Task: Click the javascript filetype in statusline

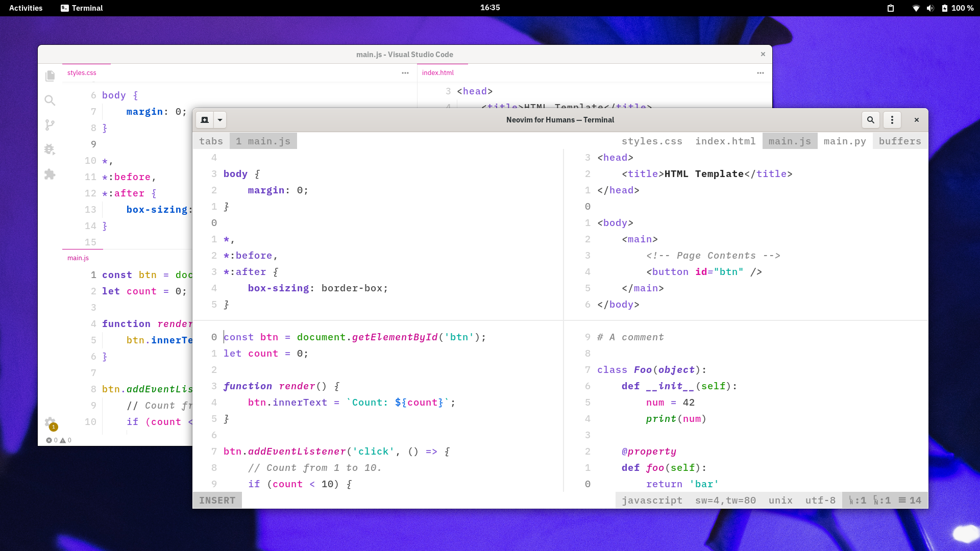Action: 652,500
